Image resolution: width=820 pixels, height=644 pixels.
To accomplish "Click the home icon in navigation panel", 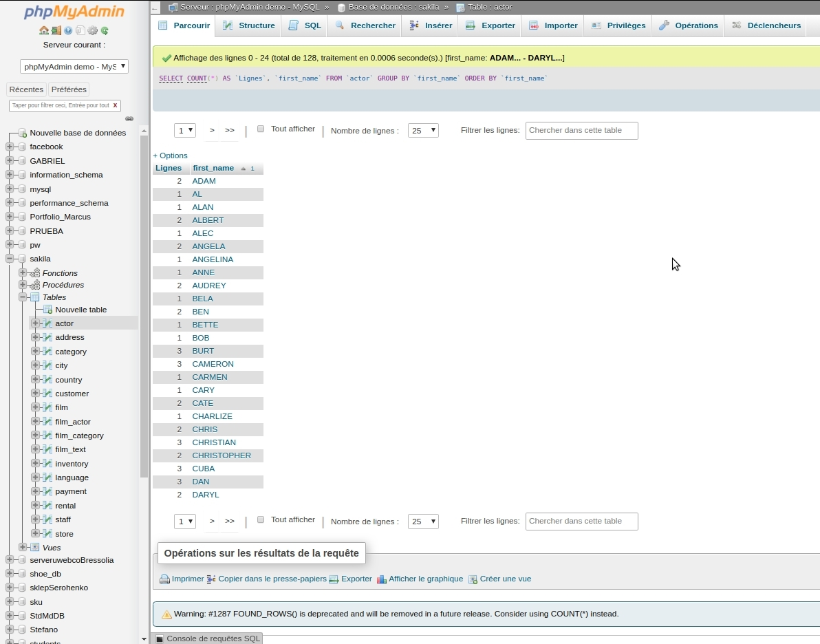I will [44, 30].
